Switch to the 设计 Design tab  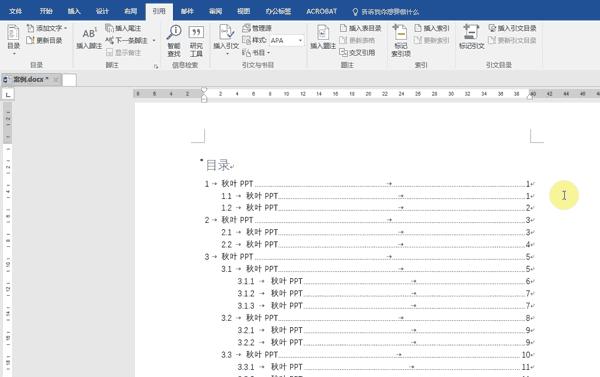(102, 11)
